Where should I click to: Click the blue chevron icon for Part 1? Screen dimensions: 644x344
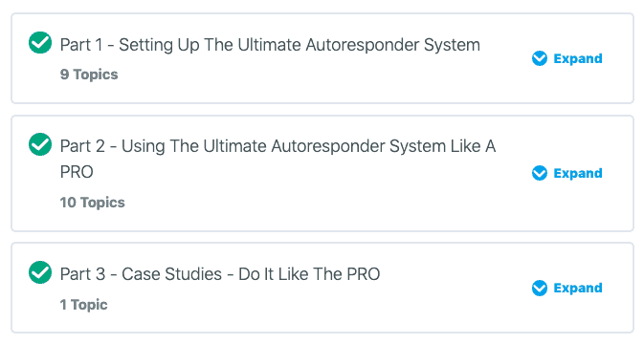tap(540, 58)
